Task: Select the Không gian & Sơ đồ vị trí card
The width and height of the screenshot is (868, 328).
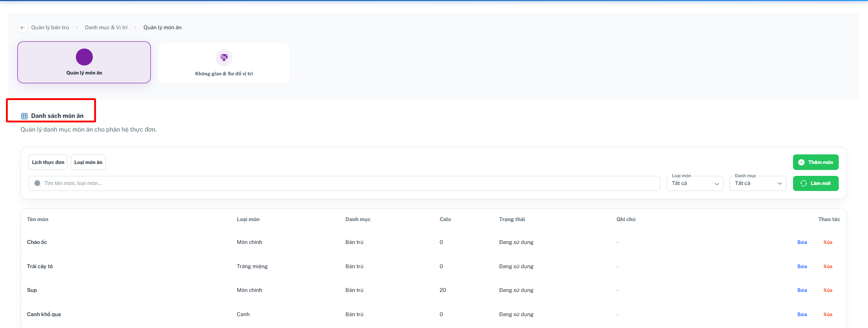Action: (x=224, y=63)
